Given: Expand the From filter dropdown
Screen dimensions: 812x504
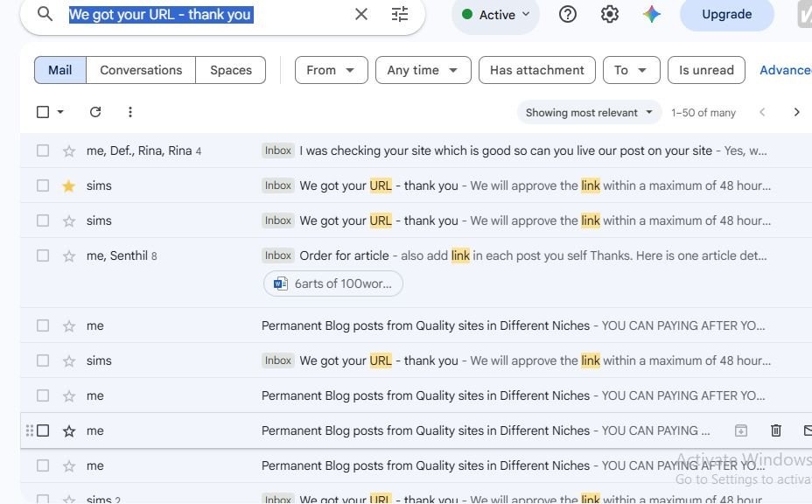Looking at the screenshot, I should [332, 70].
